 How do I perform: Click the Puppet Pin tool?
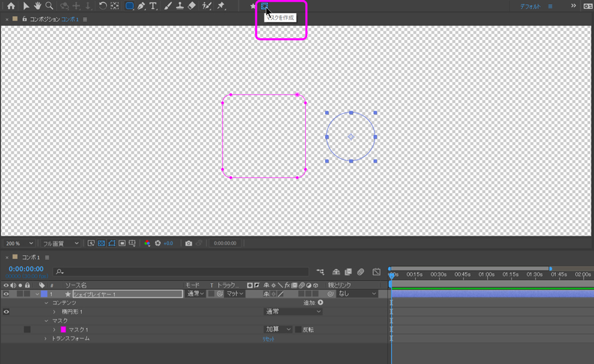221,6
